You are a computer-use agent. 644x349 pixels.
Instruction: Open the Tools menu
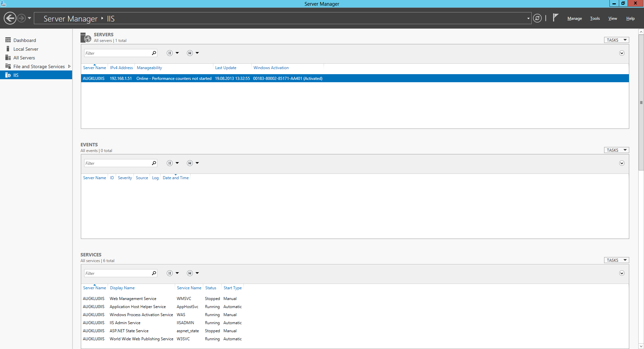pyautogui.click(x=595, y=18)
